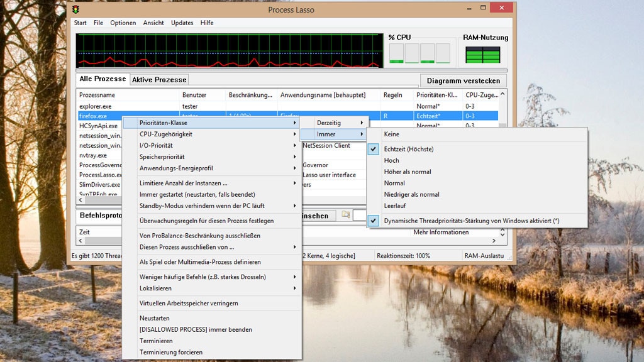Click the Process Lasso traffic light icon
Image resolution: width=644 pixels, height=362 pixels.
tap(76, 9)
